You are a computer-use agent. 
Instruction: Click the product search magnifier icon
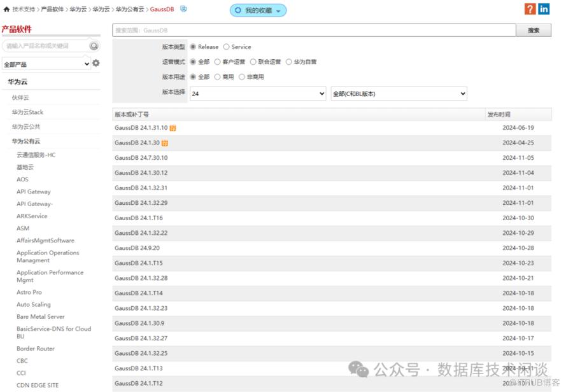tap(94, 46)
